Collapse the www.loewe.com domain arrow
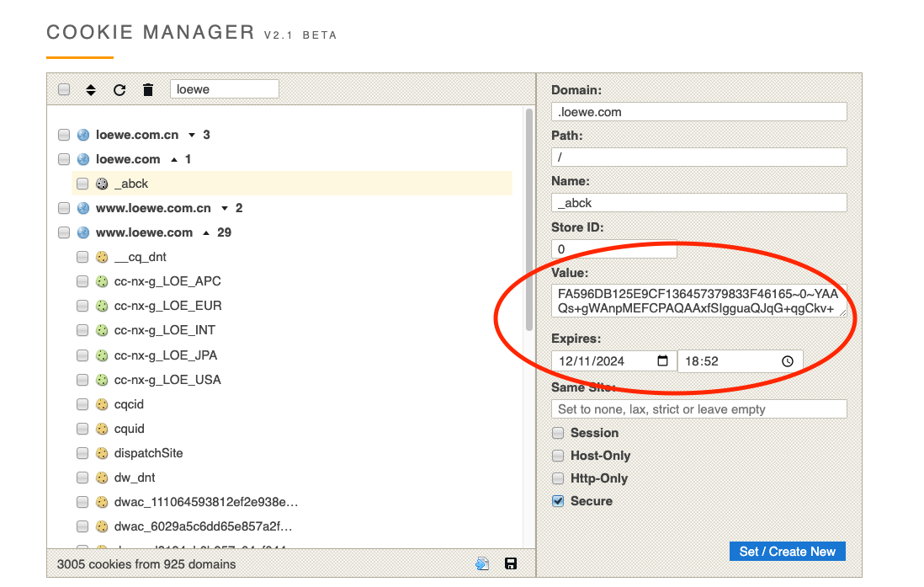This screenshot has height=587, width=924. coord(206,232)
